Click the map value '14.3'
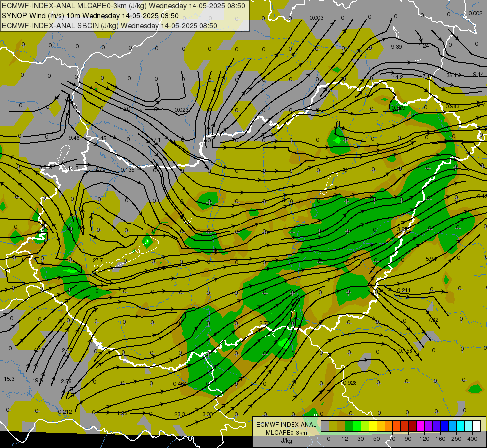The height and width of the screenshot is (448, 487). click(x=73, y=168)
